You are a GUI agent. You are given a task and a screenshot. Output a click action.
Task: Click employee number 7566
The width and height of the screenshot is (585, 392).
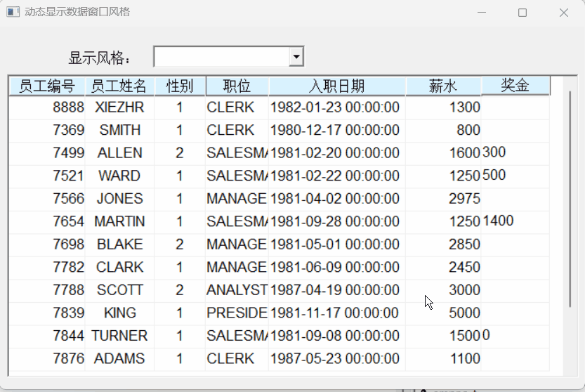(68, 199)
